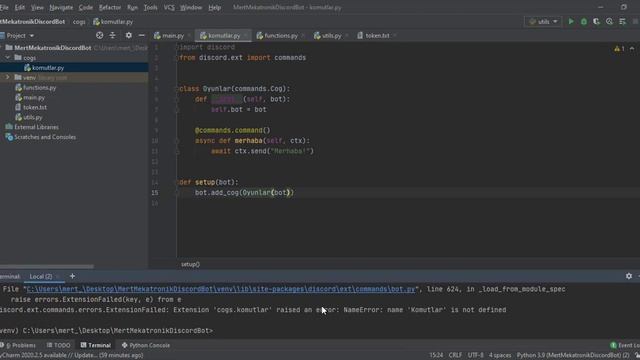Add a new terminal session tab
The height and width of the screenshot is (360, 640).
(x=72, y=276)
